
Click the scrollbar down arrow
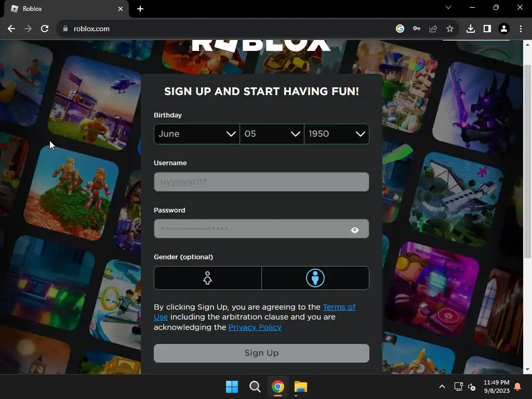527,369
